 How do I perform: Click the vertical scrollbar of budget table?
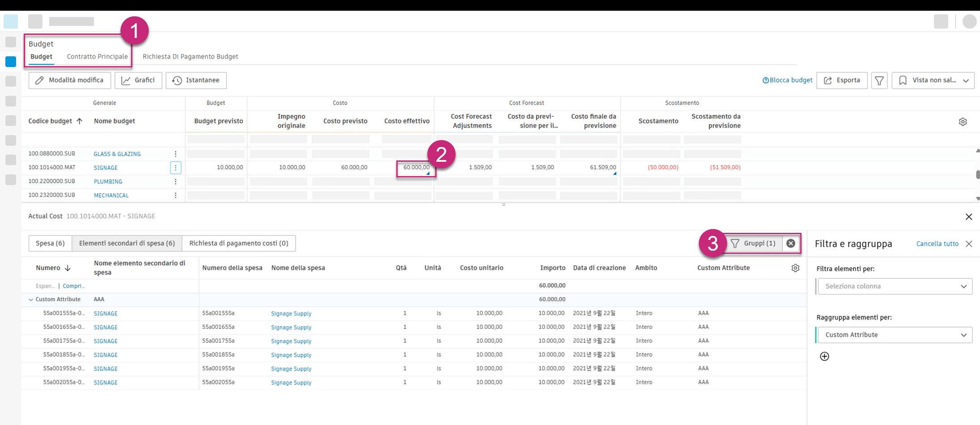[978, 174]
